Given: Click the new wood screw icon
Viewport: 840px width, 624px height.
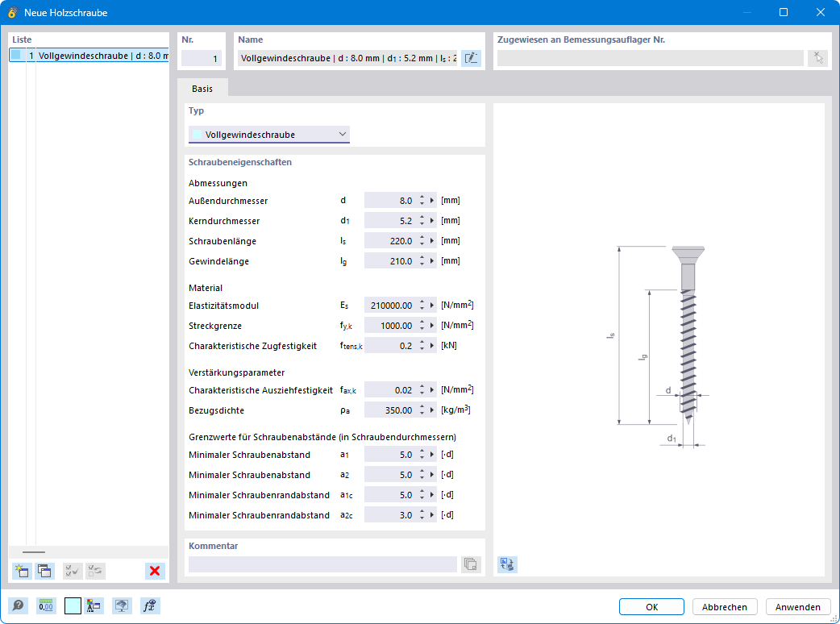Looking at the screenshot, I should pyautogui.click(x=22, y=571).
